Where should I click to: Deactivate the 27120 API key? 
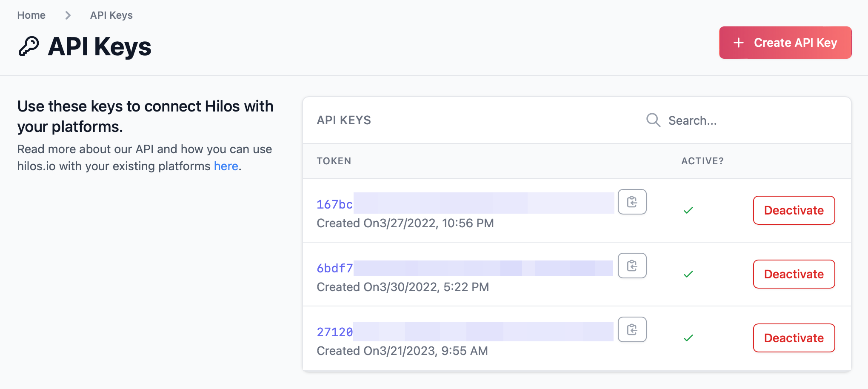tap(794, 338)
